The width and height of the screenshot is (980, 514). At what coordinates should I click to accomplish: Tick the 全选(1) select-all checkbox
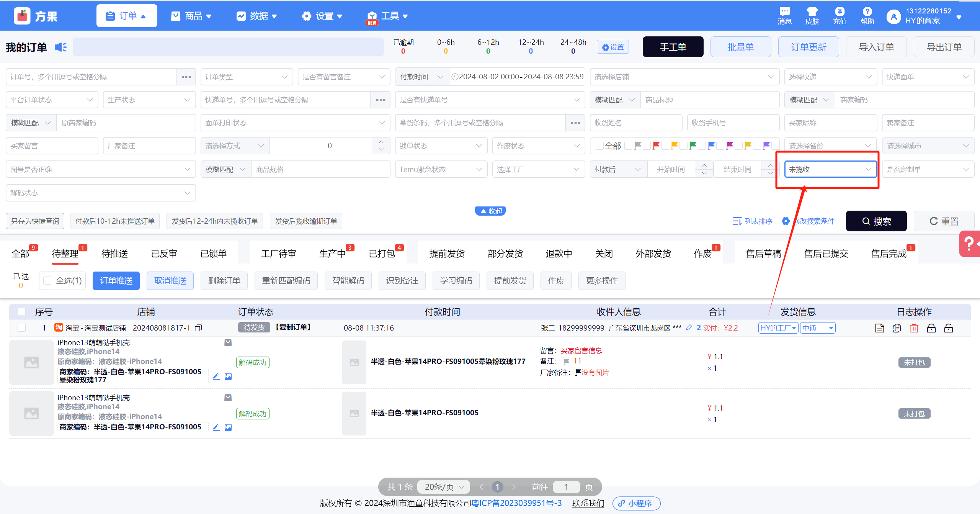click(47, 281)
